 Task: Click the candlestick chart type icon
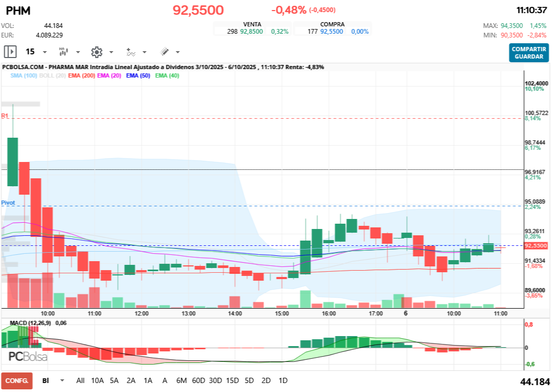pyautogui.click(x=63, y=52)
